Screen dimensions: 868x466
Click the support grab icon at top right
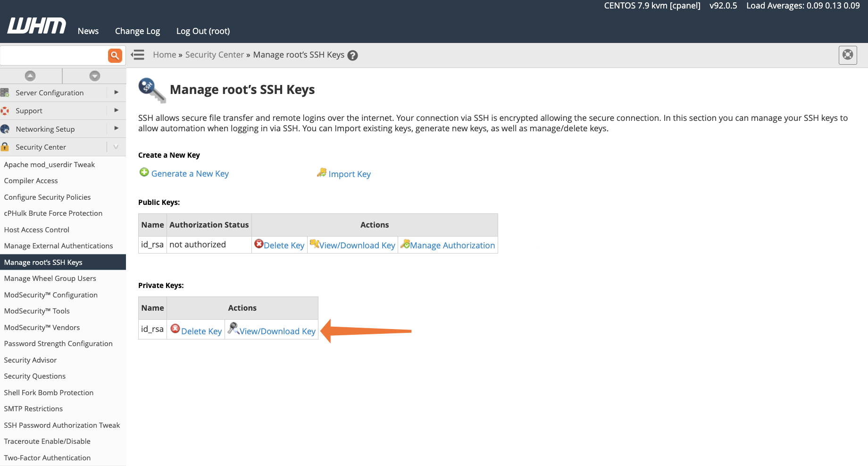[847, 55]
